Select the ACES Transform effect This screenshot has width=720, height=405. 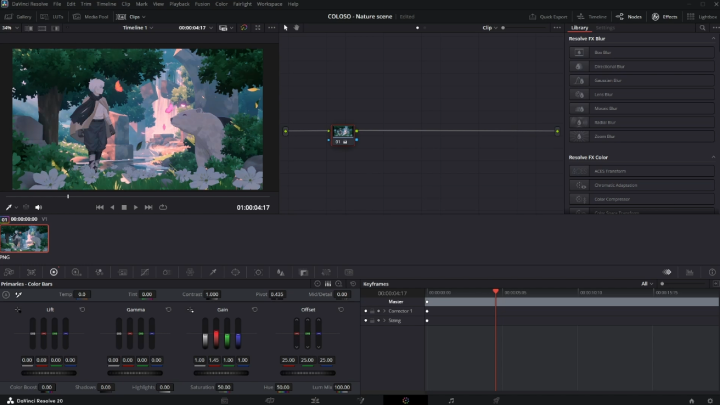click(641, 171)
